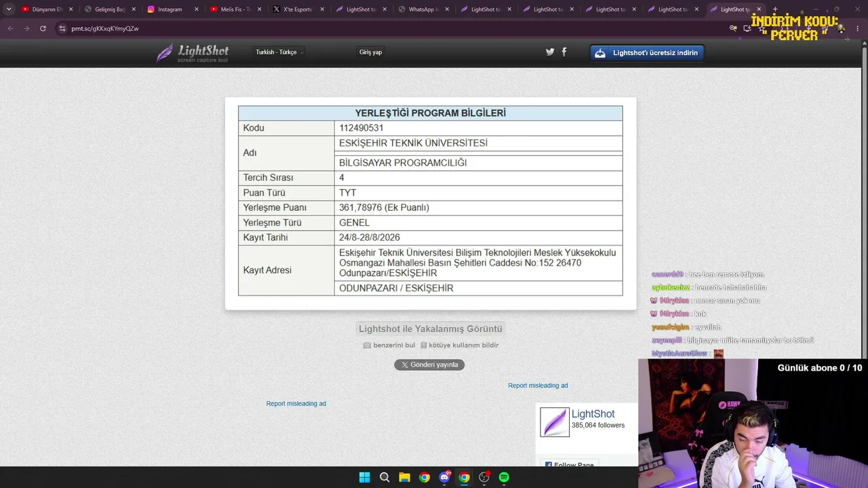Click the LightShot feather thumbnail in Facebook widget

pyautogui.click(x=554, y=422)
